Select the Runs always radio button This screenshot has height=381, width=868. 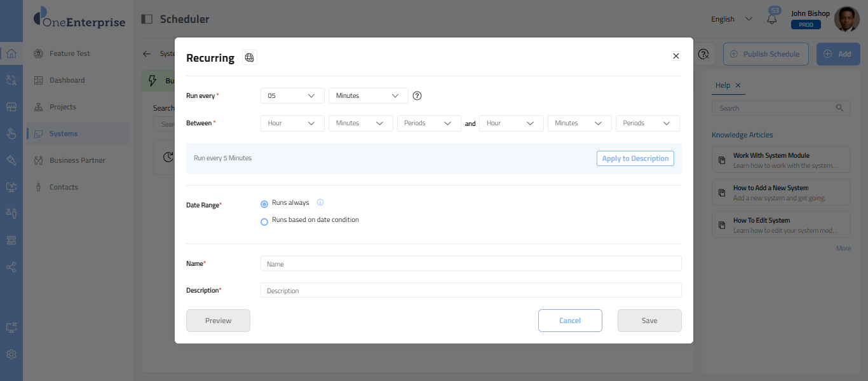click(264, 204)
